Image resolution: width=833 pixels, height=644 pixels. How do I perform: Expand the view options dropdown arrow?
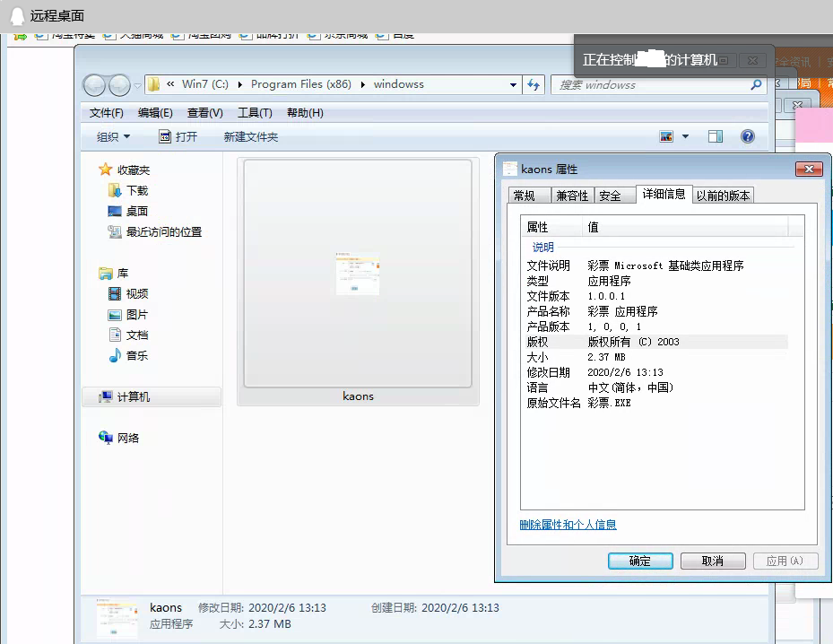686,136
